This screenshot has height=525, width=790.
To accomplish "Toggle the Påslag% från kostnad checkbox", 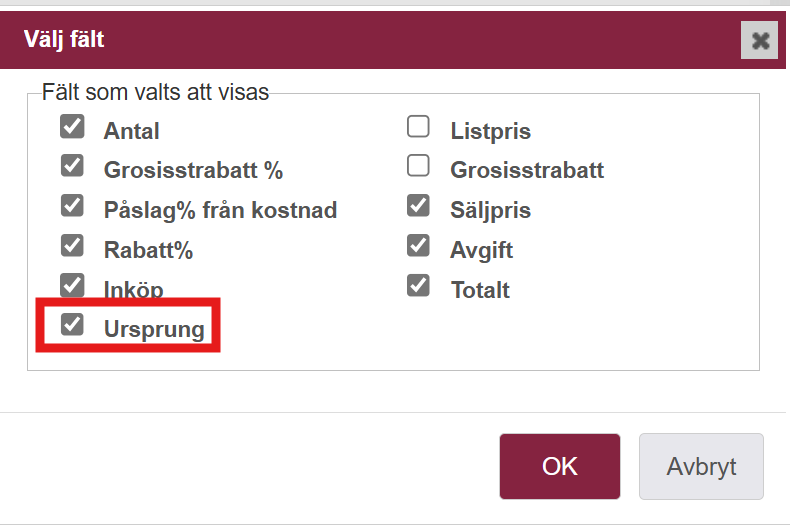I will pos(72,205).
